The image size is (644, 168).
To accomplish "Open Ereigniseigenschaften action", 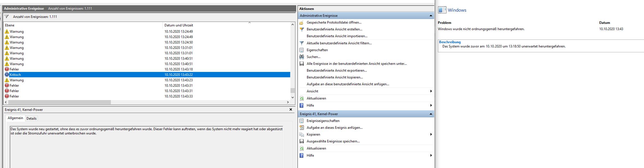I will 323,121.
